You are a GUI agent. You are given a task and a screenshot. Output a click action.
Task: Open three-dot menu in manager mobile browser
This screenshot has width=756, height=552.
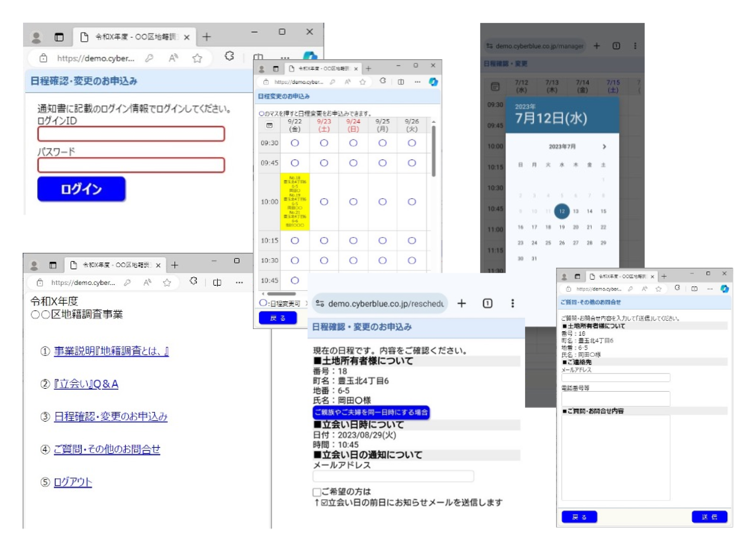tap(635, 46)
